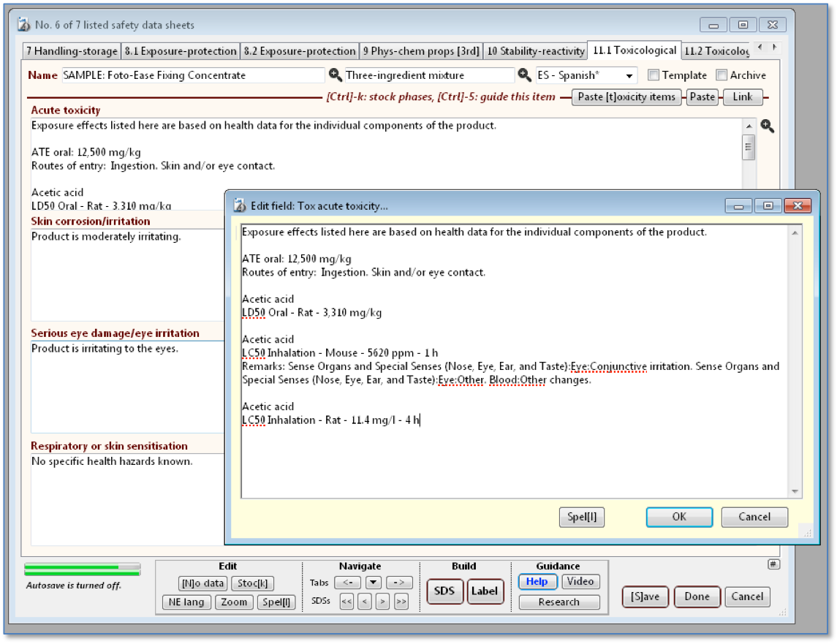This screenshot has width=837, height=644.
Task: Click the Stoc[k] button
Action: click(x=252, y=583)
